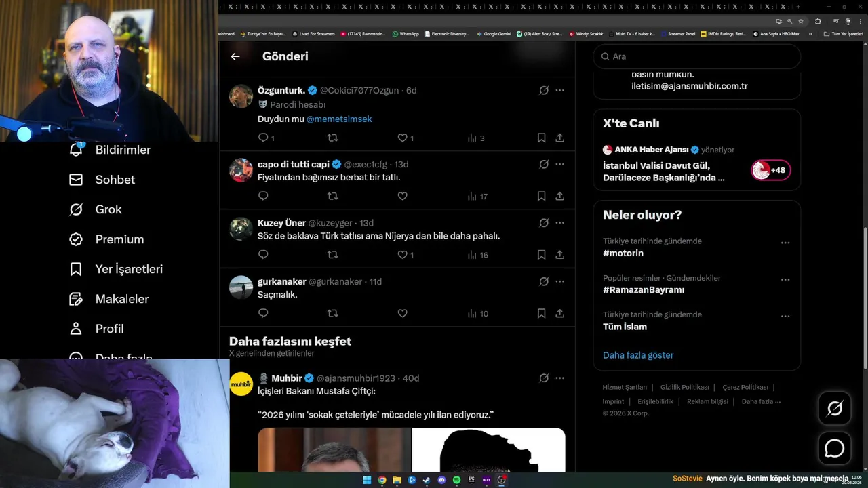Like Kuzey Üner's post
Image resolution: width=868 pixels, height=488 pixels.
coord(402,255)
